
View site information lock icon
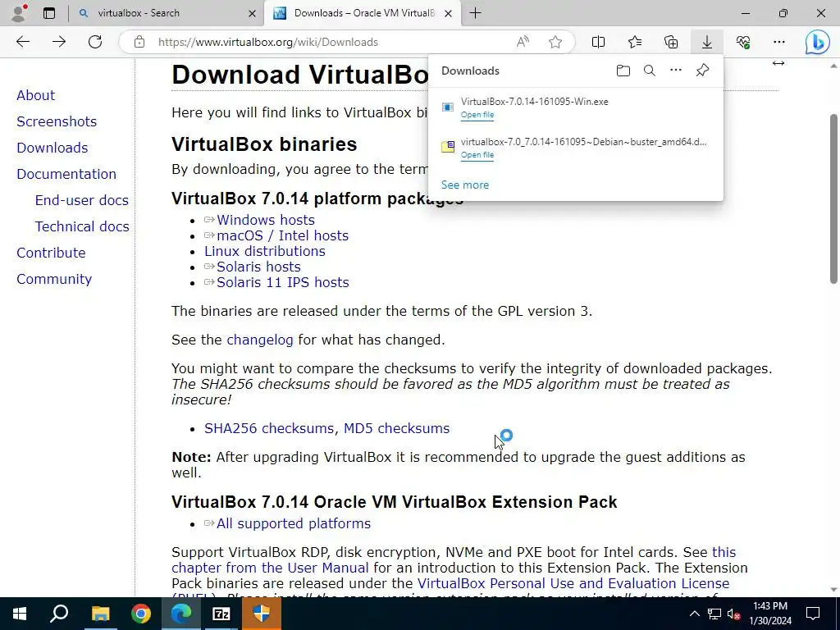click(139, 42)
